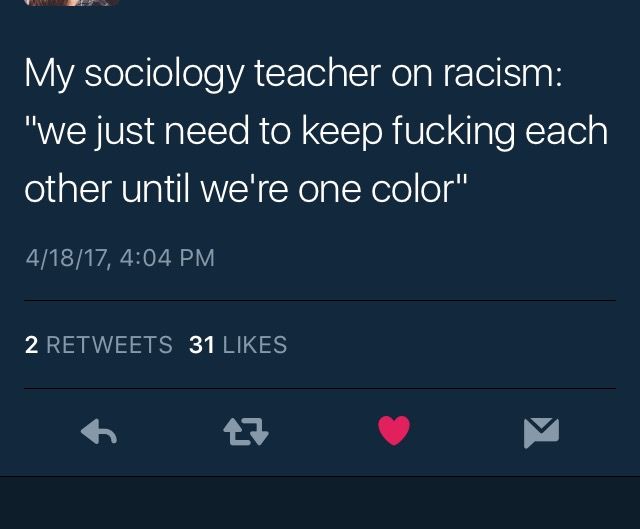Tap the reply arrow icon

coord(99,431)
